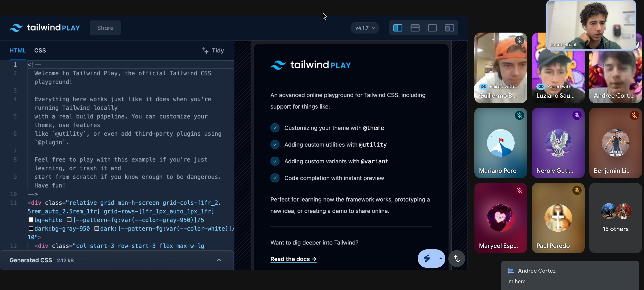Open the v4.1.7 version dropdown
This screenshot has height=290, width=644.
(x=365, y=28)
